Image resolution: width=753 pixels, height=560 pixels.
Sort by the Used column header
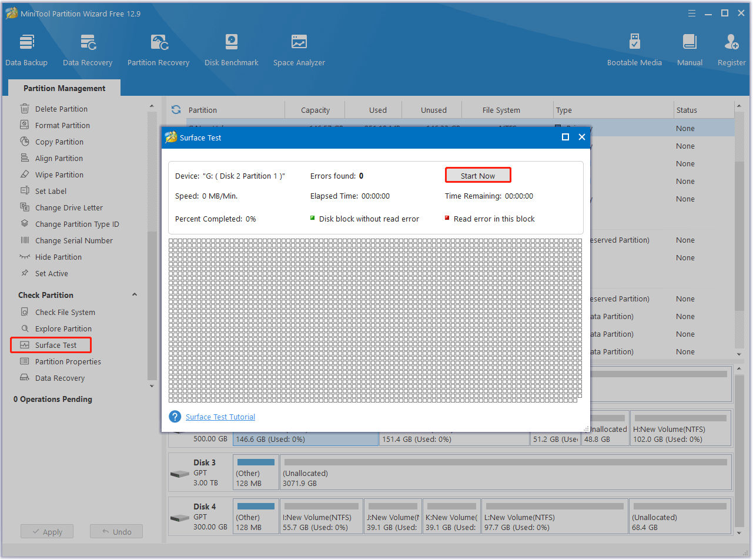coord(378,110)
